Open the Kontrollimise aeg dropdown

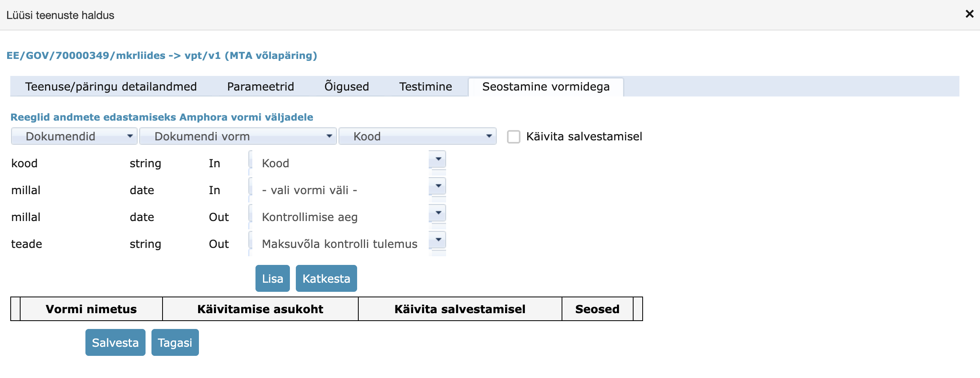coord(437,213)
